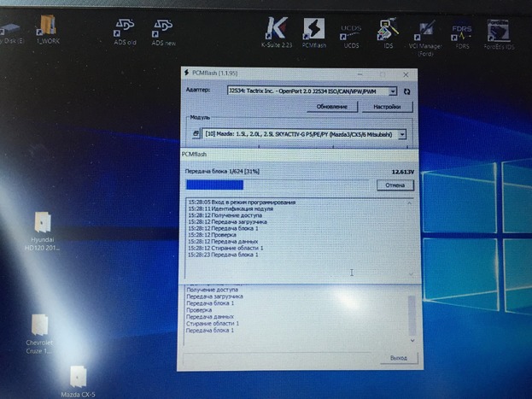The width and height of the screenshot is (532, 399).
Task: Select the ADS new desktop icon
Action: click(163, 28)
